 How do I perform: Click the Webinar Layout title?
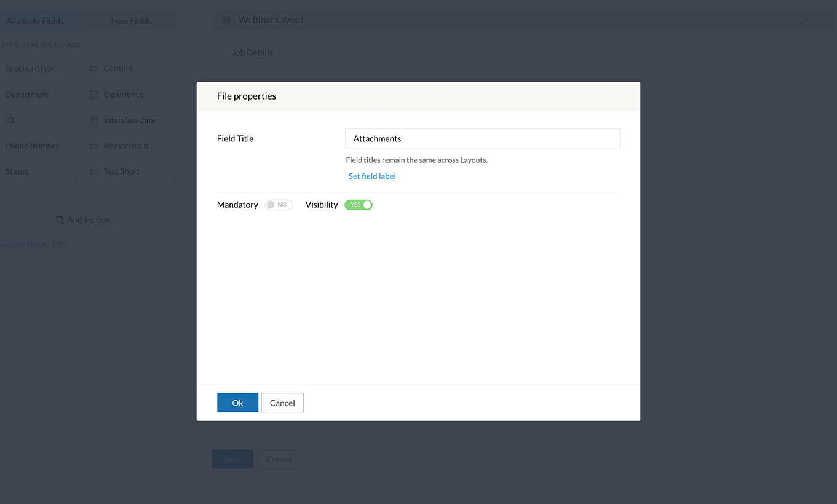click(271, 20)
